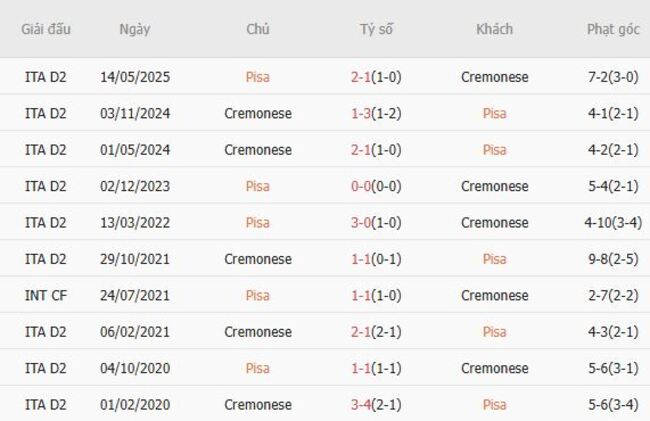The image size is (650, 421).
Task: Click the 4-10(3-4) corner kick stat
Action: tap(613, 223)
